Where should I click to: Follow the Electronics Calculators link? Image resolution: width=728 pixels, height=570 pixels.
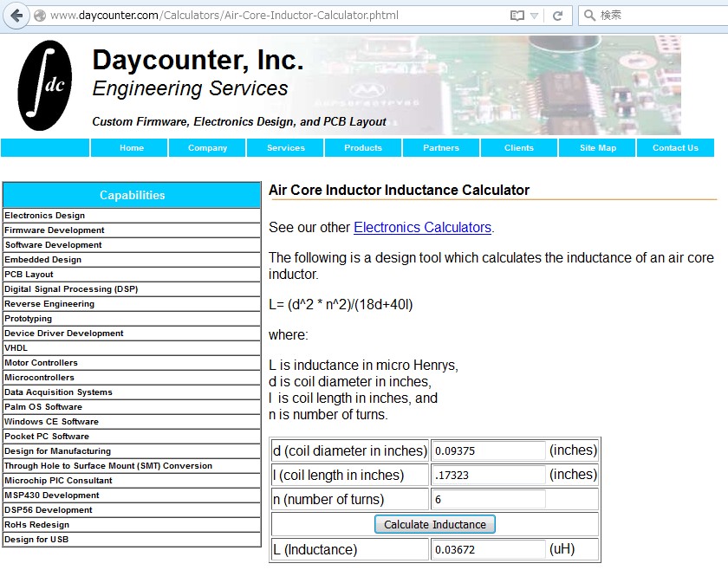(423, 228)
